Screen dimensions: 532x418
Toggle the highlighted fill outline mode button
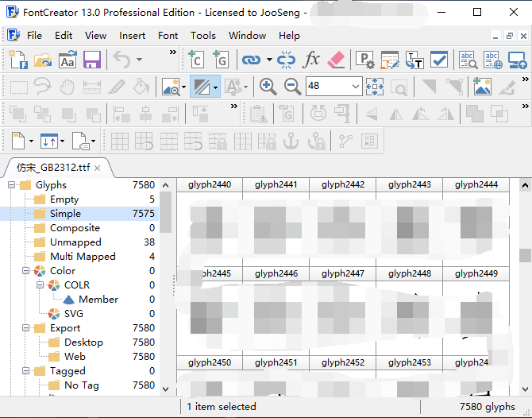tap(201, 87)
